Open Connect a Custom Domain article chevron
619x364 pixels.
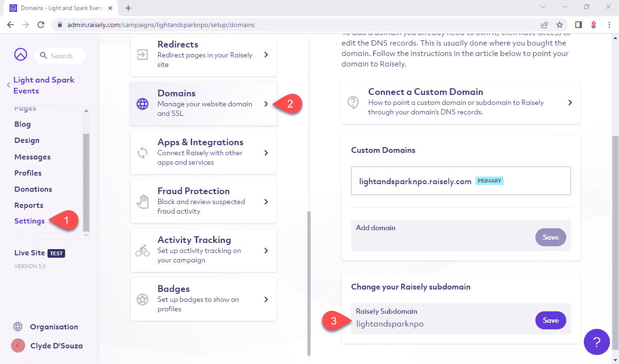[x=570, y=103]
